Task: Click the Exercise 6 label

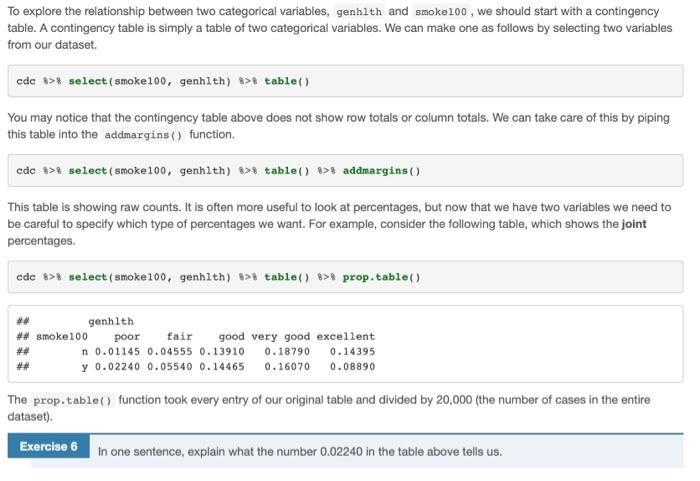Action: [48, 446]
